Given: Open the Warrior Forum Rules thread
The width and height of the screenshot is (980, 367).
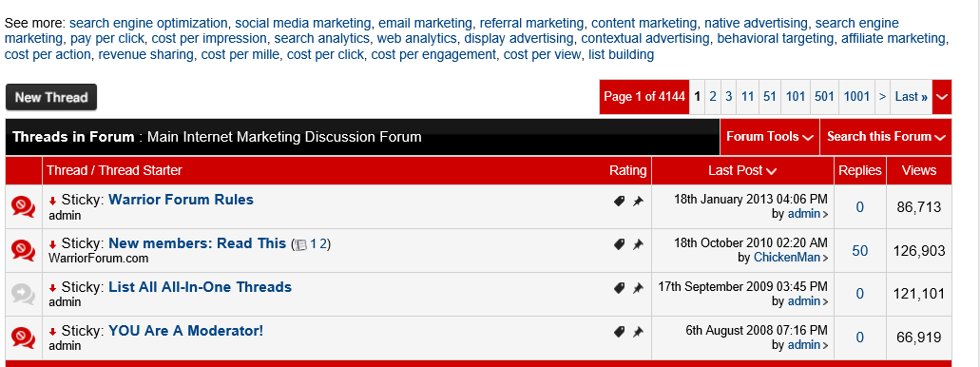Looking at the screenshot, I should 182,200.
